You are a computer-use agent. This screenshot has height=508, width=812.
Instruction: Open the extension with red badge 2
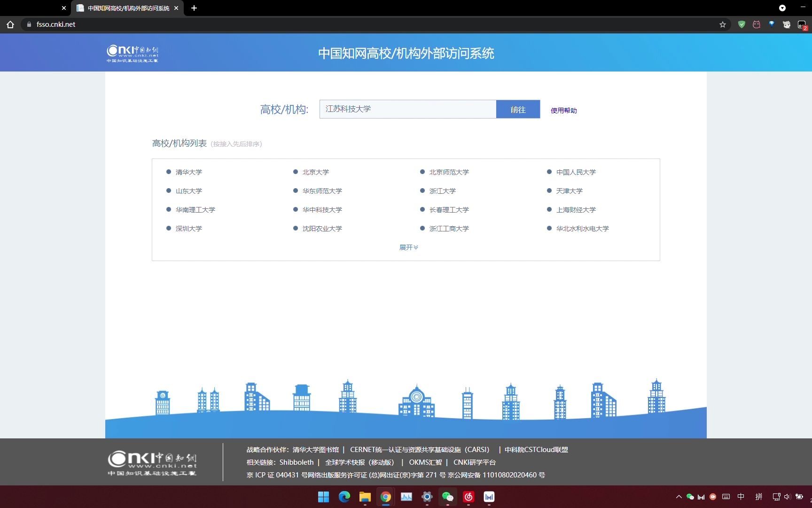(802, 25)
